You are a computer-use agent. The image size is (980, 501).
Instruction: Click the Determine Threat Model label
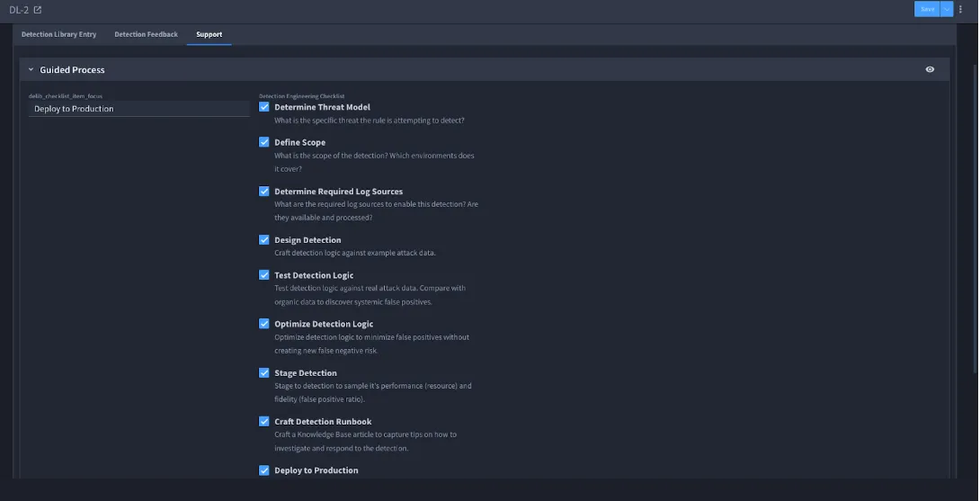point(322,107)
